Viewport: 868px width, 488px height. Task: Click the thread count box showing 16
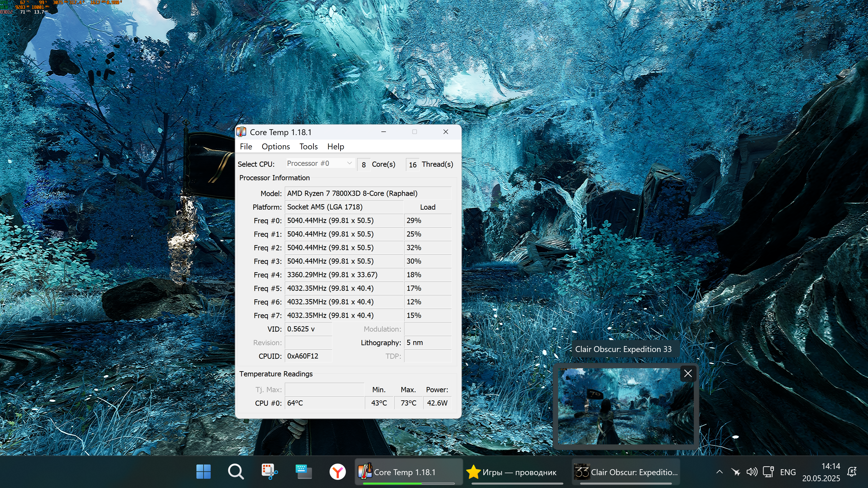[413, 164]
